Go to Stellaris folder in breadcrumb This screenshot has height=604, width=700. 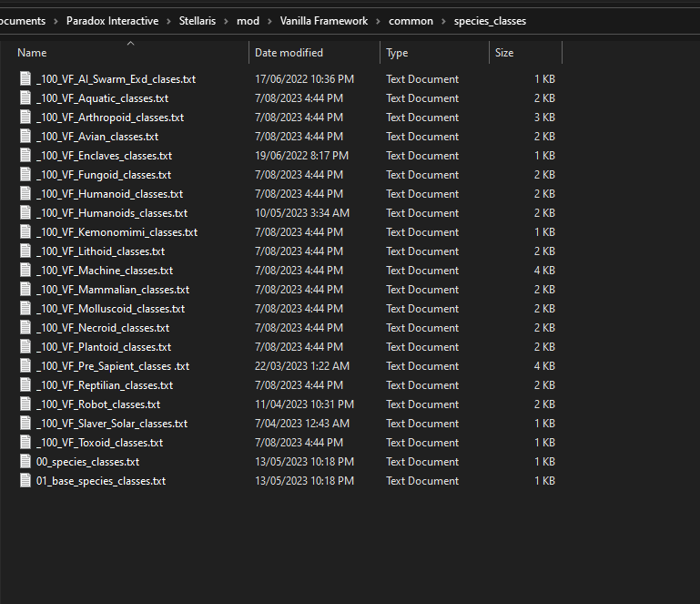(x=198, y=21)
